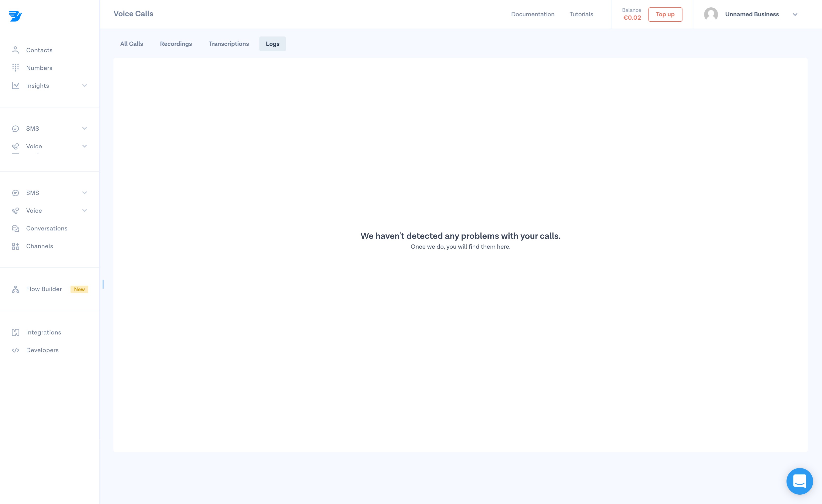The height and width of the screenshot is (504, 822).
Task: Click the €0.02 balance amount
Action: [x=632, y=18]
